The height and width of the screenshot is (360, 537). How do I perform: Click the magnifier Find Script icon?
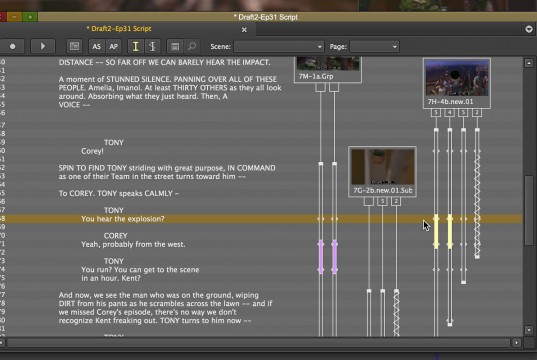[x=192, y=46]
